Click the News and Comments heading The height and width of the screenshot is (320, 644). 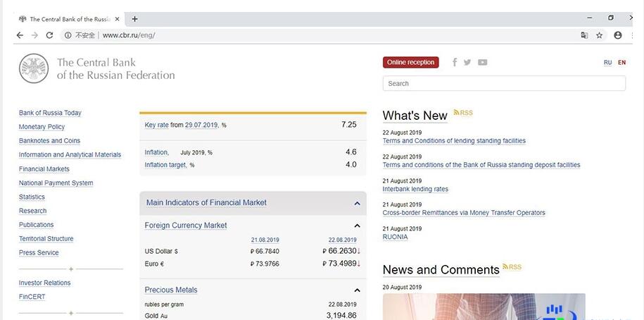[441, 270]
